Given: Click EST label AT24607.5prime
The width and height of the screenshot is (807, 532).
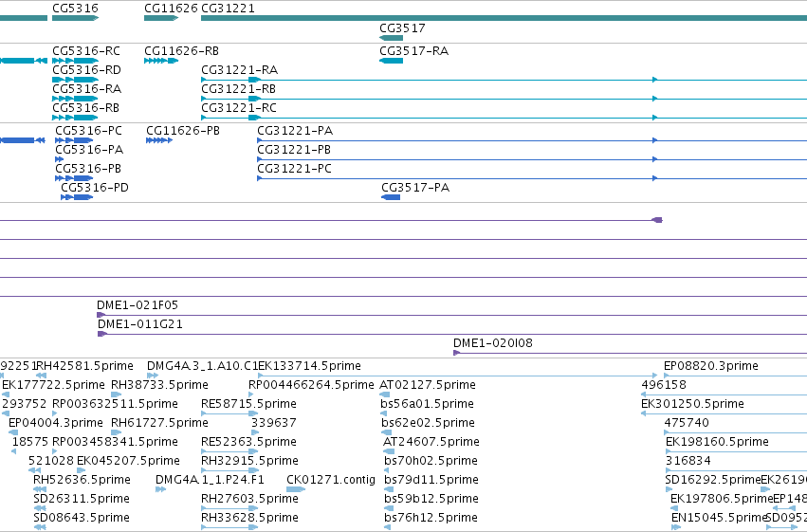Looking at the screenshot, I should click(x=431, y=442).
